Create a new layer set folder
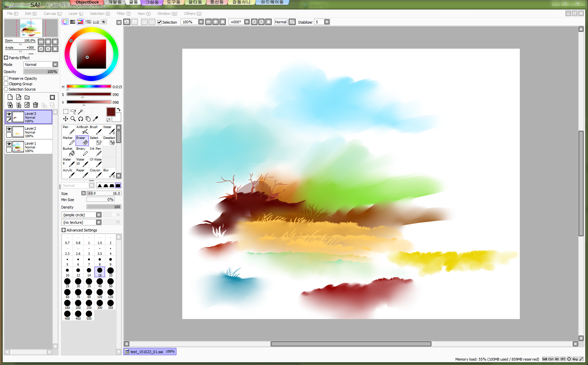 (27, 97)
